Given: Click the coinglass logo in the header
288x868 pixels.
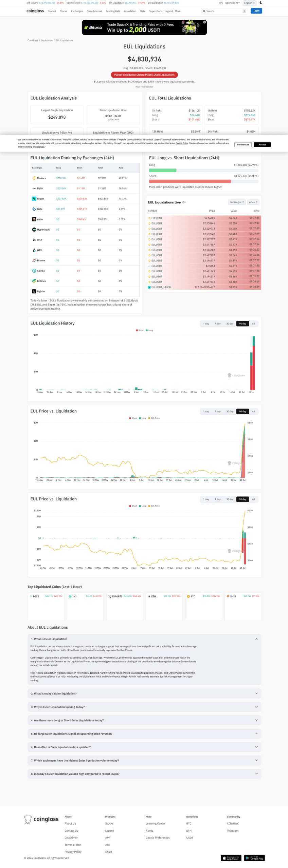Looking at the screenshot, I should 35,11.
